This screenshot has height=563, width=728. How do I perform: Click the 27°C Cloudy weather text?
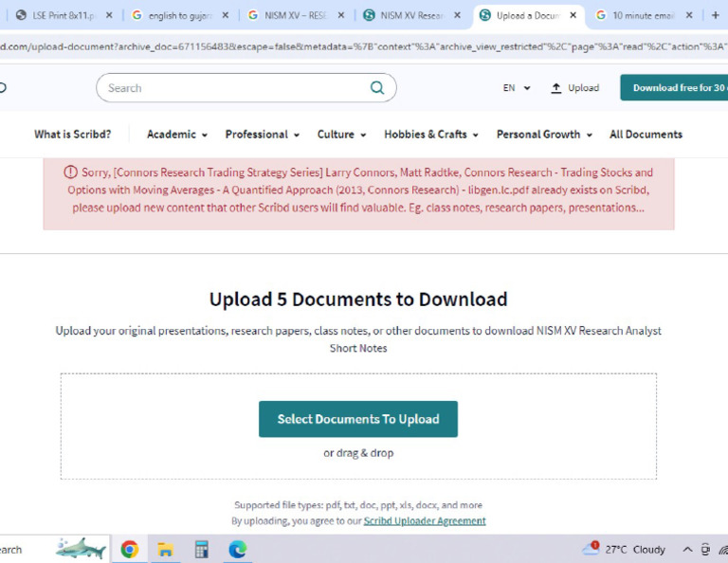click(635, 550)
